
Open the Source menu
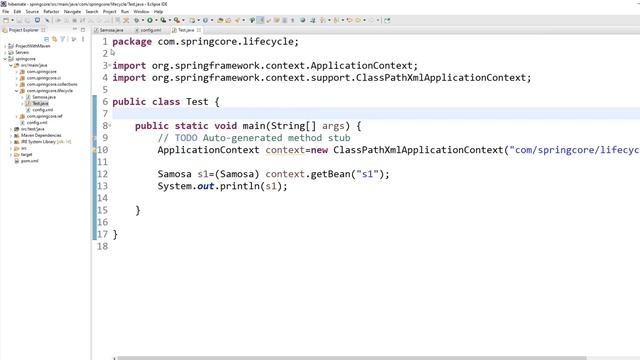tap(32, 12)
